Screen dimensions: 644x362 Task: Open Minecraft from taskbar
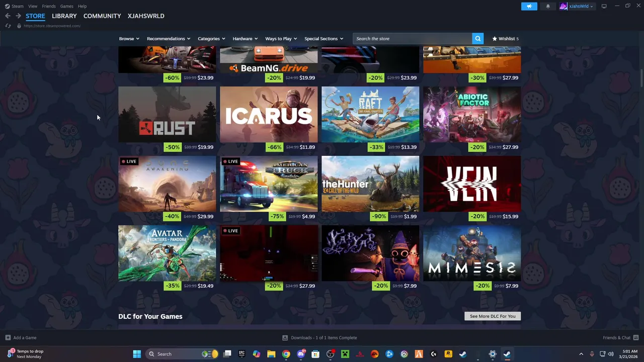click(345, 354)
